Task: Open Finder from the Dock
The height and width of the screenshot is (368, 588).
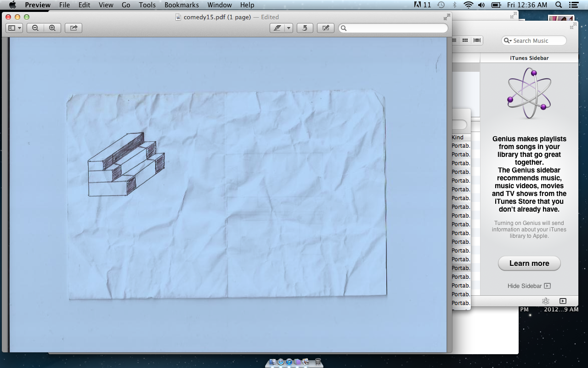Action: pyautogui.click(x=272, y=362)
